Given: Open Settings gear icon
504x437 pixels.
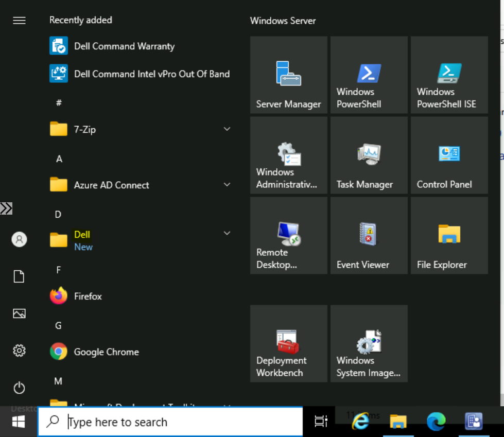Looking at the screenshot, I should [x=19, y=351].
